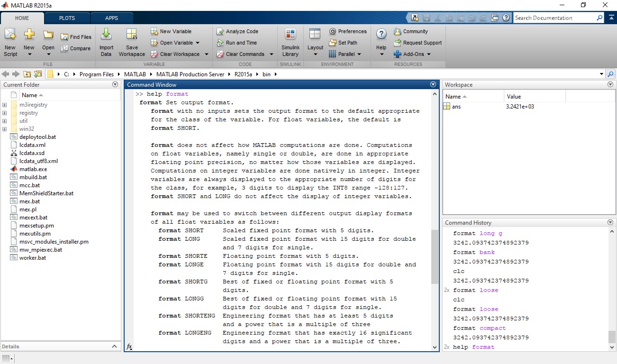Viewport: 617px width, 364px height.
Task: Open the Simulink Library
Action: click(x=290, y=42)
